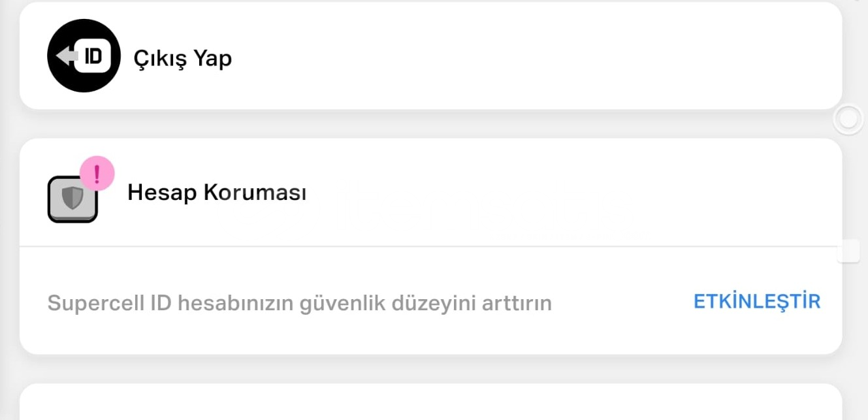Viewport: 868px width, 420px height.
Task: Click the Supercell ID security description text
Action: point(299,304)
